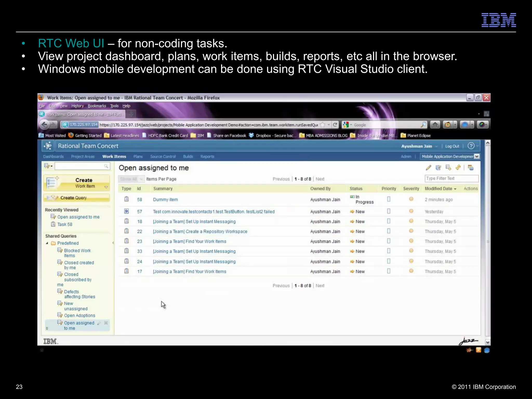Click the Rational Team Concert logo icon

48,146
